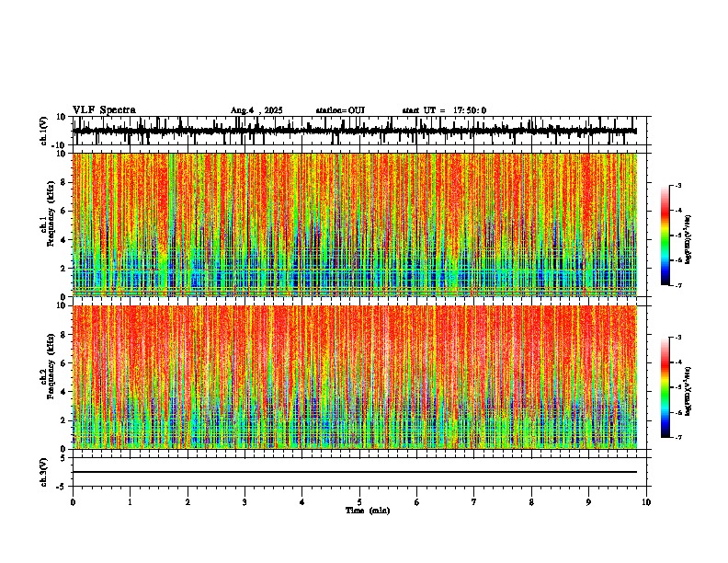Select the date text 'Aug.4 , 2025'
Screen dimensions: 728x563
256,110
